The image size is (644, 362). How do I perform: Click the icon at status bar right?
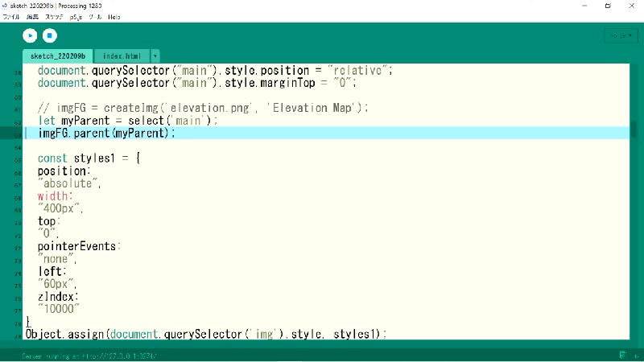(x=622, y=355)
